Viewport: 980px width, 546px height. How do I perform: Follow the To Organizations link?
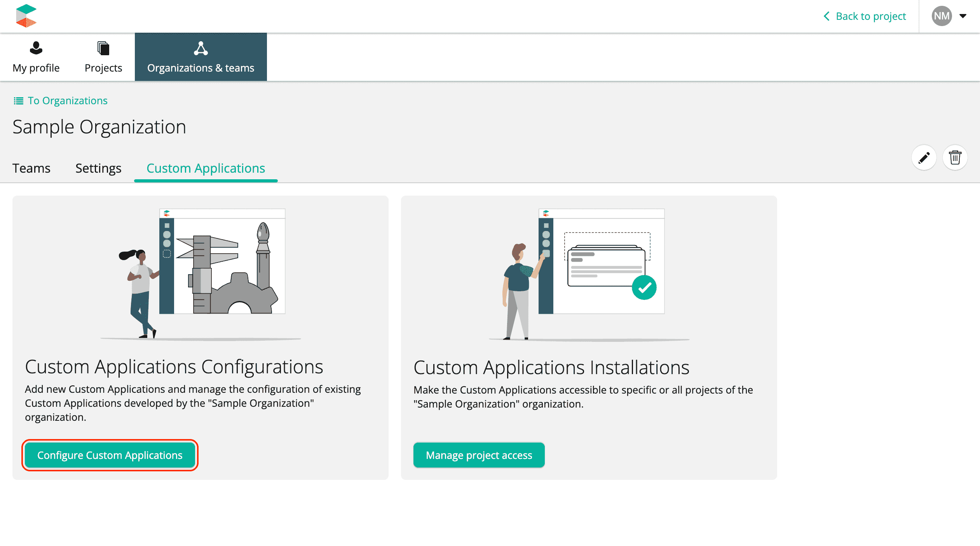[68, 101]
